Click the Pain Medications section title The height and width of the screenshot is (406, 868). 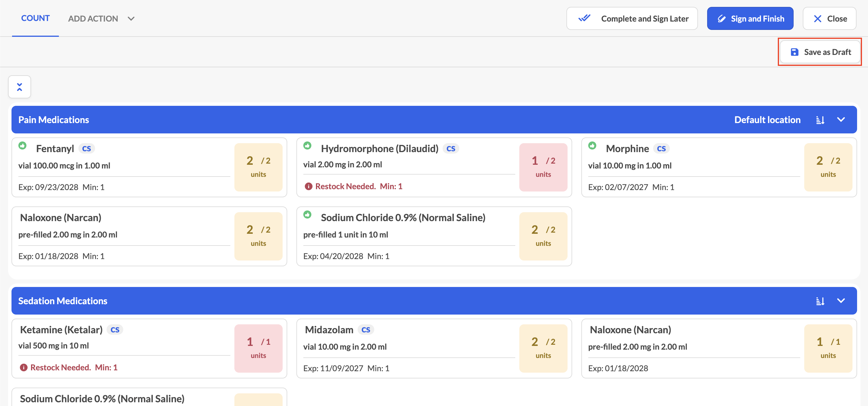click(x=54, y=120)
